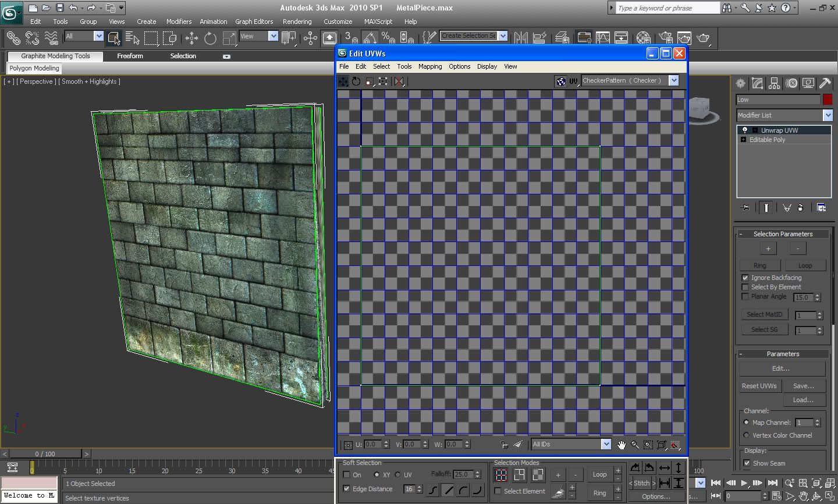Check the Select Element box in Selection Modes
The image size is (838, 504).
[498, 491]
